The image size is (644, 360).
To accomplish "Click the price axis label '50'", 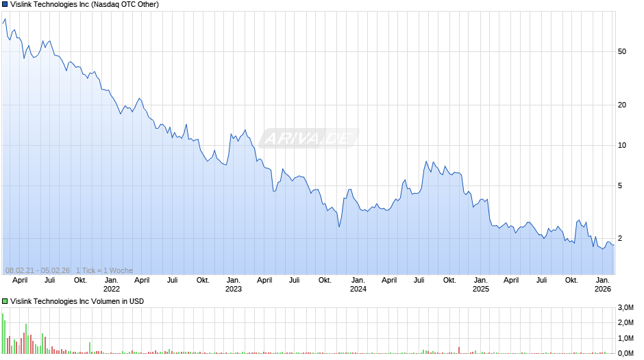I will click(622, 52).
